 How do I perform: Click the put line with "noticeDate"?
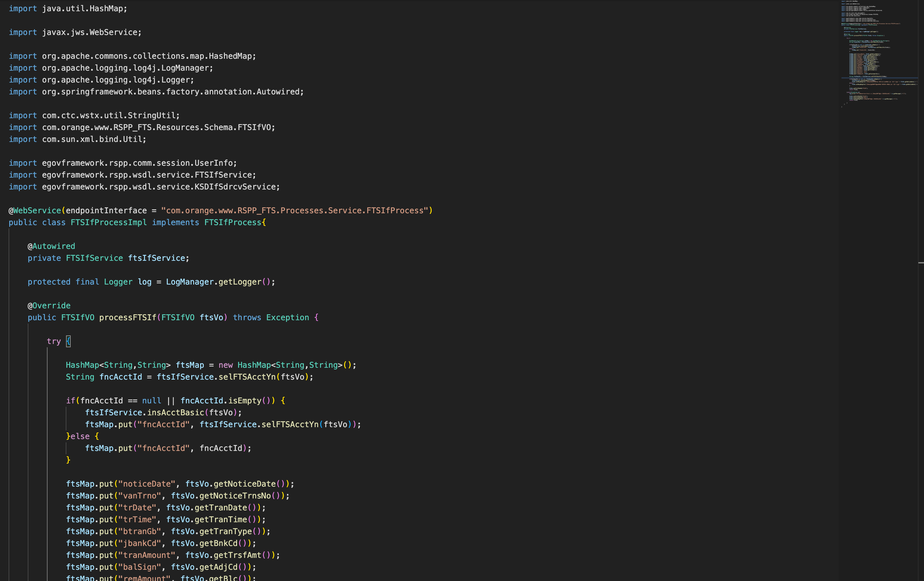pyautogui.click(x=180, y=484)
